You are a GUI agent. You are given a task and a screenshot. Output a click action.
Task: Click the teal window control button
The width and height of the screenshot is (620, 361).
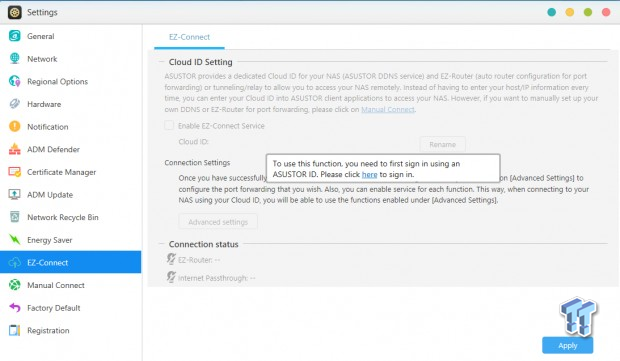[552, 12]
